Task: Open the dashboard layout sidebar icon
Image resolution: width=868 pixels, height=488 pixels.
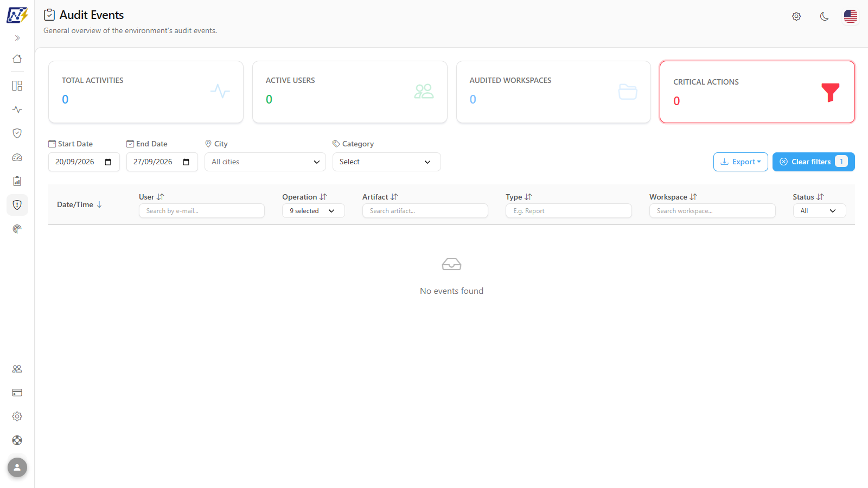Action: coord(17,86)
